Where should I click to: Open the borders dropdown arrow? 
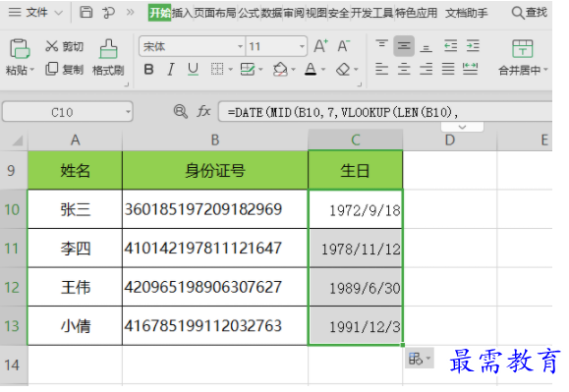click(230, 69)
